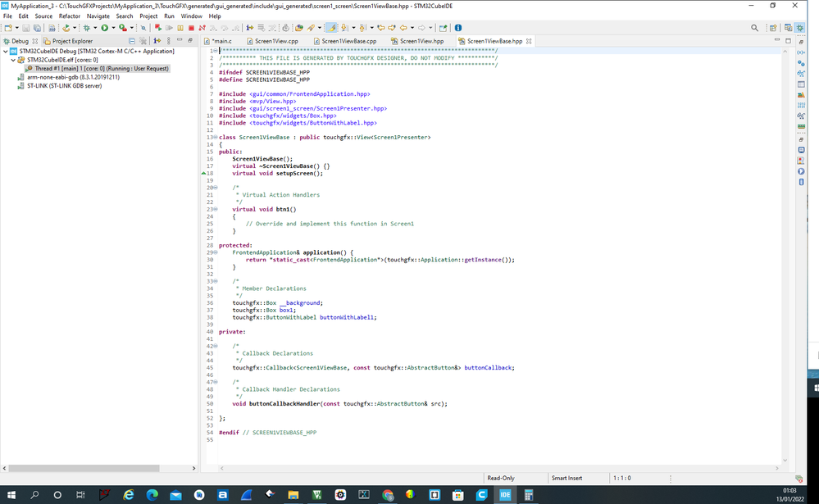Open the Run configurations dropdown arrow
819x504 pixels.
(113, 28)
